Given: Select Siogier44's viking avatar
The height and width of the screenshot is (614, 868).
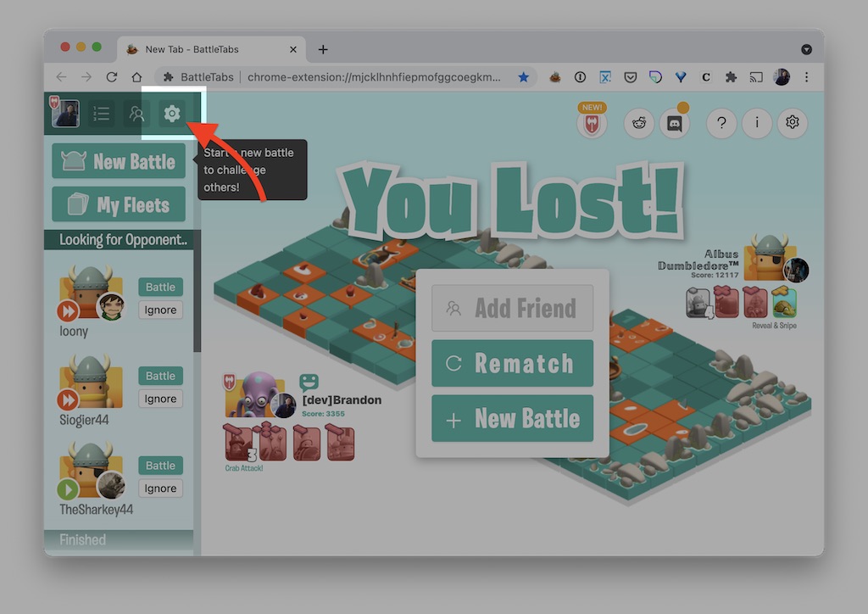Looking at the screenshot, I should click(x=92, y=381).
